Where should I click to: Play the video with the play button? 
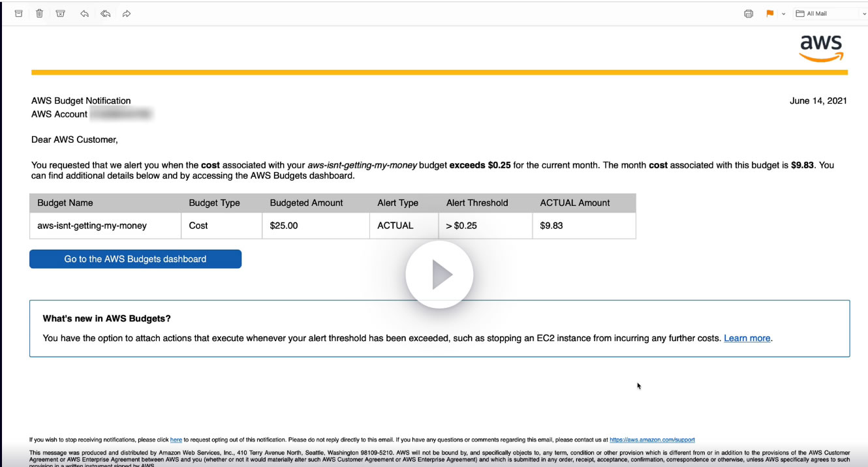click(x=439, y=275)
